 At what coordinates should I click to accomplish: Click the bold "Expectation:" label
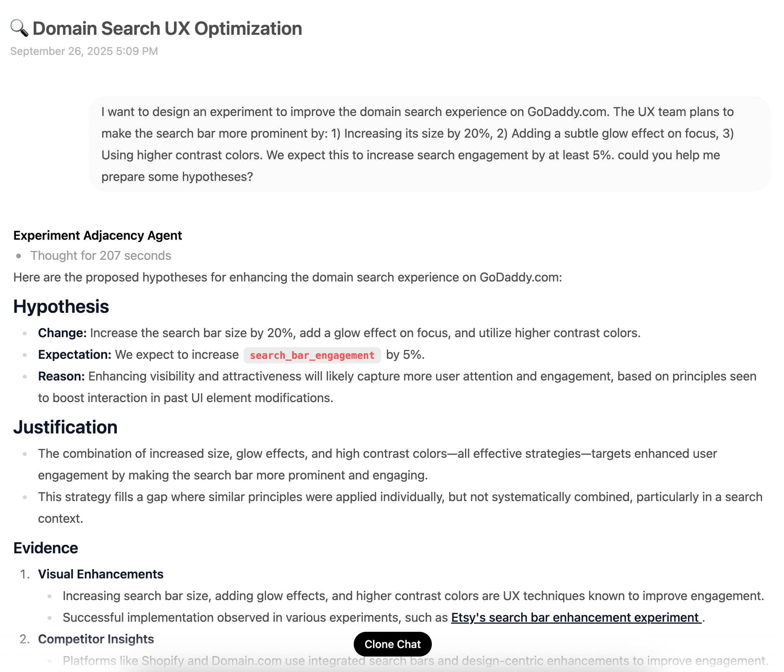(x=75, y=355)
